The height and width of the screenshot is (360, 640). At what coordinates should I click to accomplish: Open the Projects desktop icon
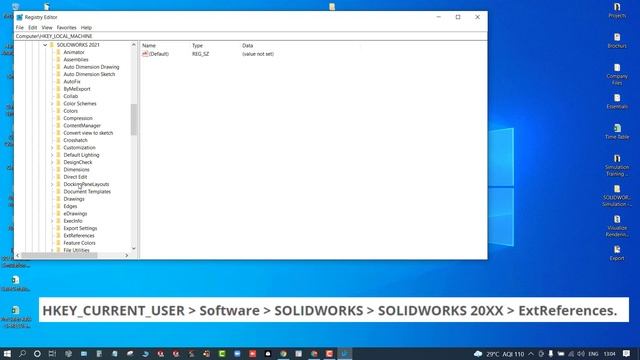617,11
